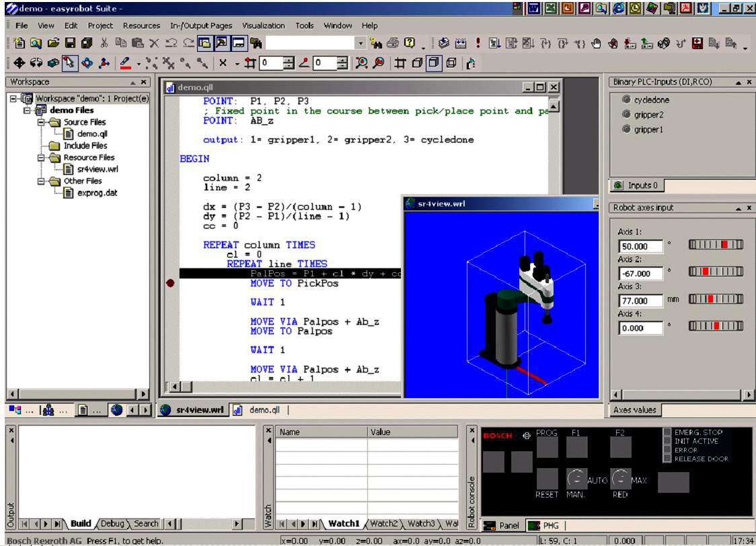Screen dimensions: 756x546
Task: Click the grid hash icon before cube icons
Action: click(x=400, y=63)
